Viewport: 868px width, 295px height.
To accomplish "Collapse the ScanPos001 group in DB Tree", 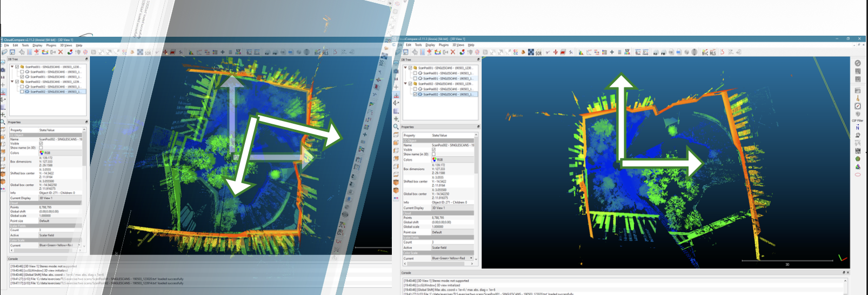I will [x=405, y=68].
